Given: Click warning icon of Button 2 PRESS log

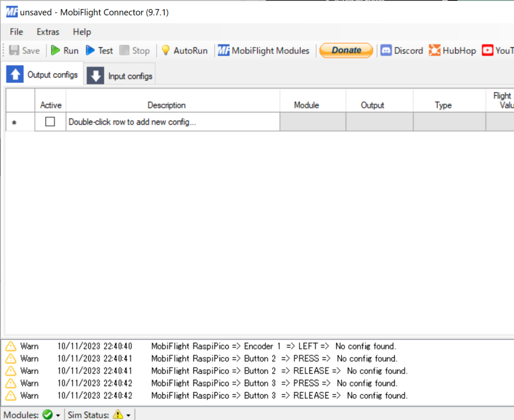Looking at the screenshot, I should [x=10, y=358].
